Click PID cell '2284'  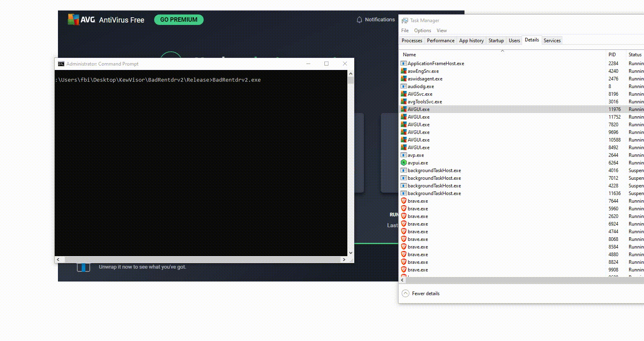coord(613,64)
